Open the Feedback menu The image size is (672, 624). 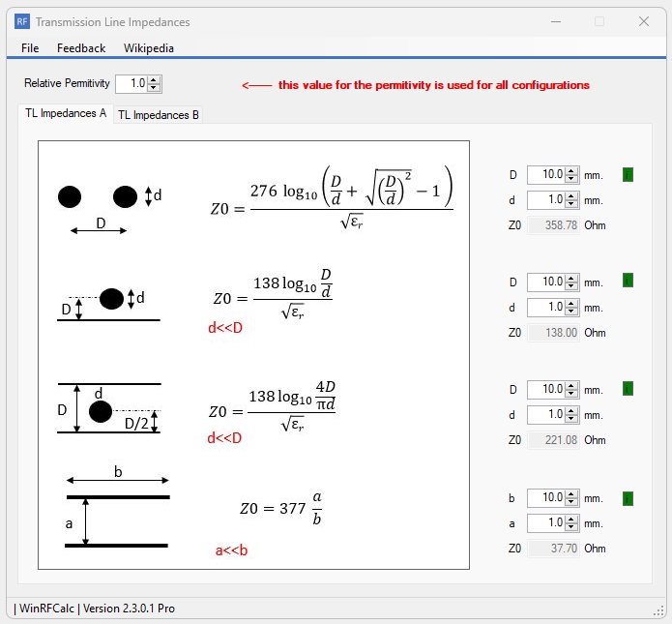coord(81,47)
